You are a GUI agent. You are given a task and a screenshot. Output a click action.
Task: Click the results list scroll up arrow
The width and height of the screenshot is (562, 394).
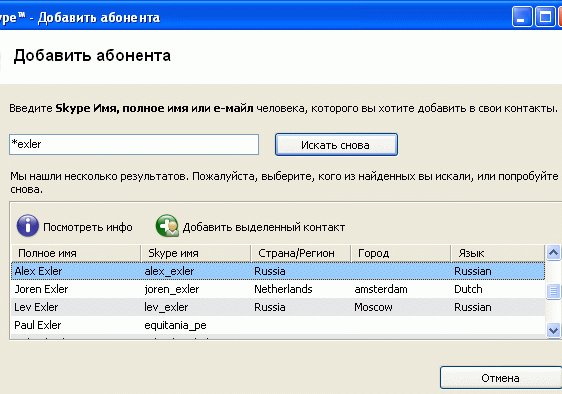click(x=553, y=253)
